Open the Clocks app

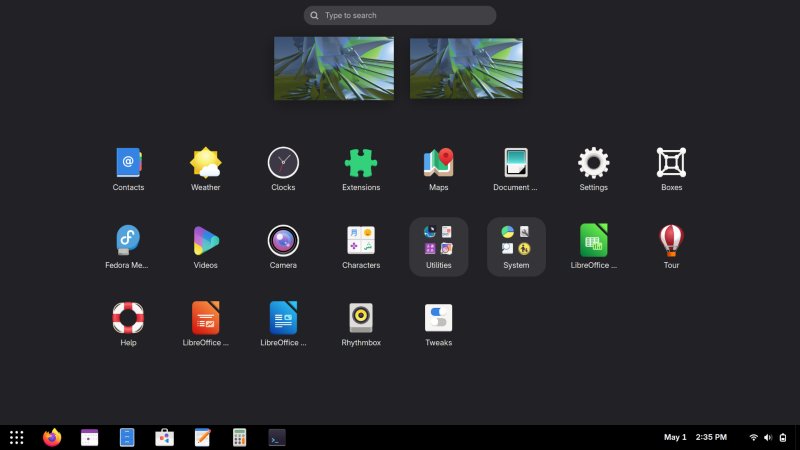283,162
